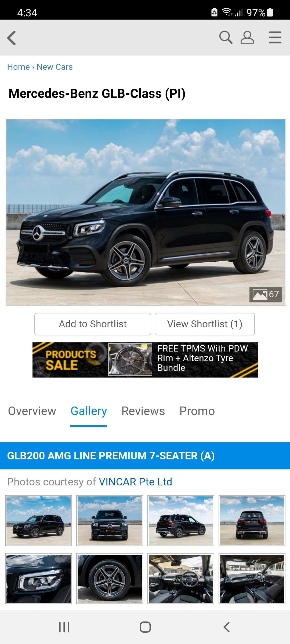Image resolution: width=290 pixels, height=644 pixels.
Task: Open New Cars breadcrumb link
Action: [x=55, y=67]
